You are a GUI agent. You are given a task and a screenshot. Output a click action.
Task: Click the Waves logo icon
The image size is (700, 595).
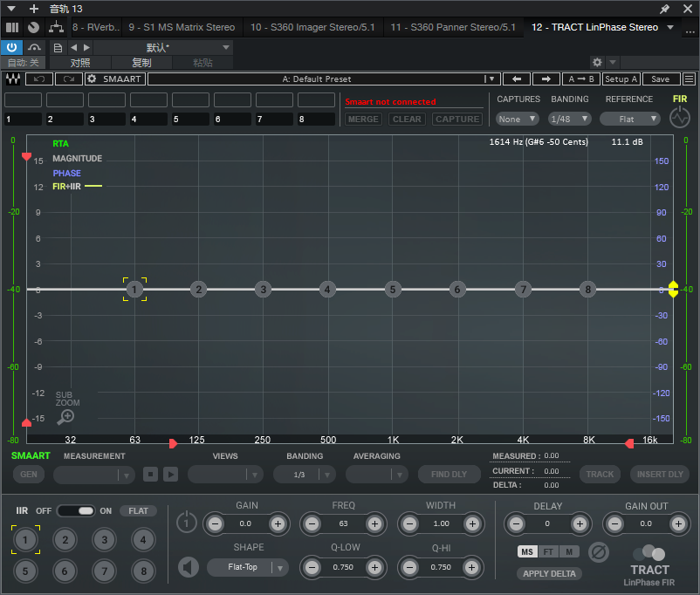13,79
